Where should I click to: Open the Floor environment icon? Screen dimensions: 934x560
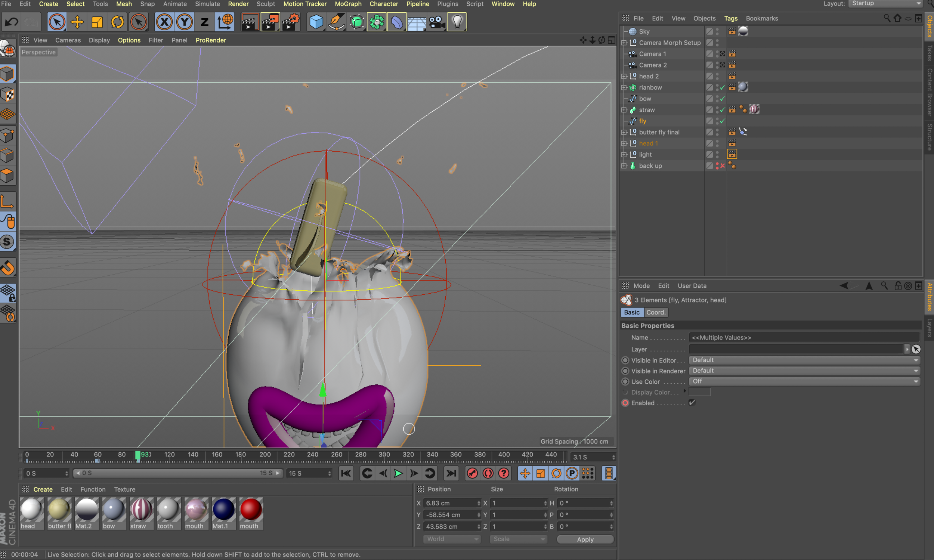[x=417, y=22]
